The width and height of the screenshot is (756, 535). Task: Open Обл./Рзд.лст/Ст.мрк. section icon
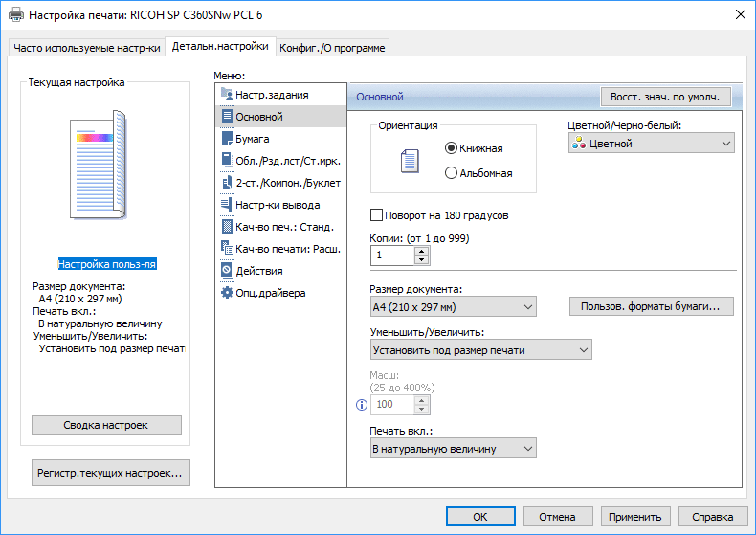point(227,161)
